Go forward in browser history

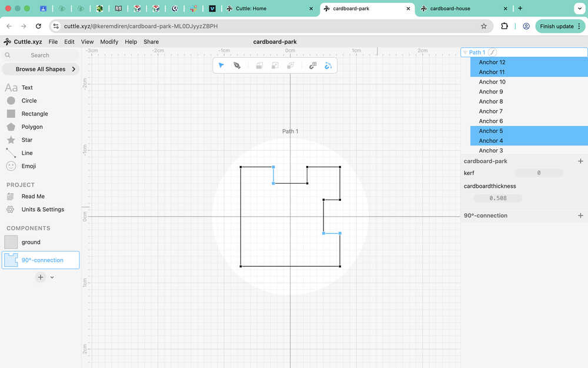tap(24, 26)
